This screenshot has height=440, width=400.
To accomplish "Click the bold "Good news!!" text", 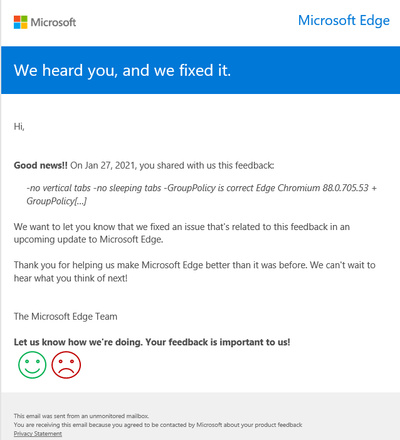I will click(41, 165).
